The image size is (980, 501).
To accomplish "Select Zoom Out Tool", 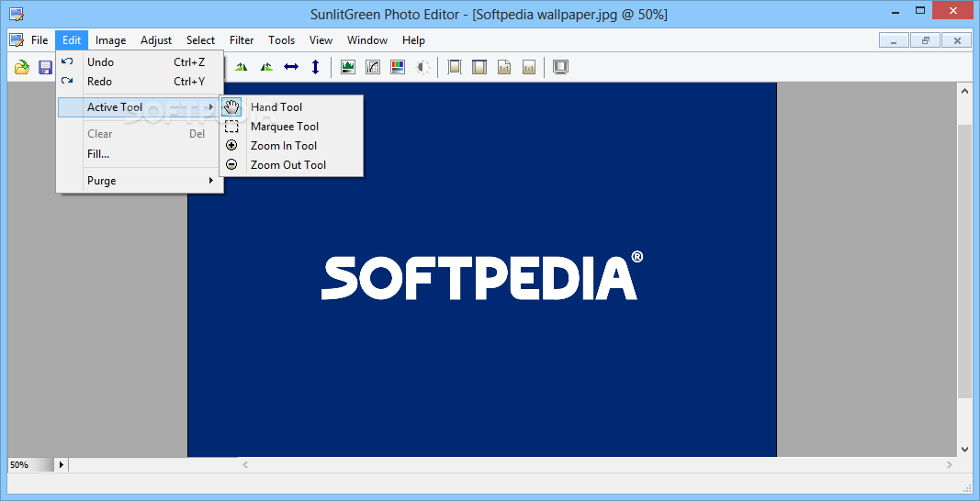I will click(x=291, y=165).
